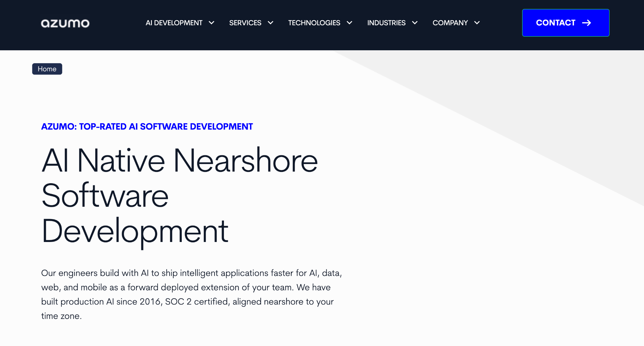Image resolution: width=644 pixels, height=346 pixels.
Task: Expand the Industries dropdown chevron
Action: tap(415, 23)
